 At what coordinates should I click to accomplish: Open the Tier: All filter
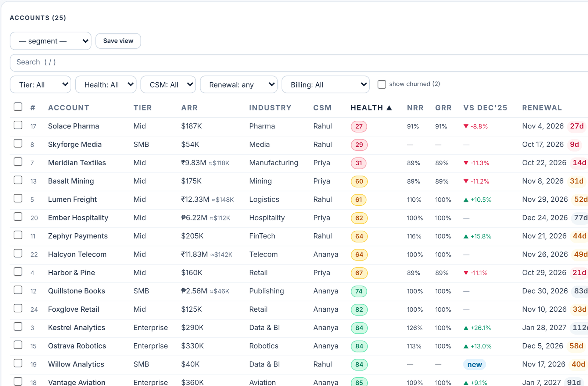tap(40, 85)
